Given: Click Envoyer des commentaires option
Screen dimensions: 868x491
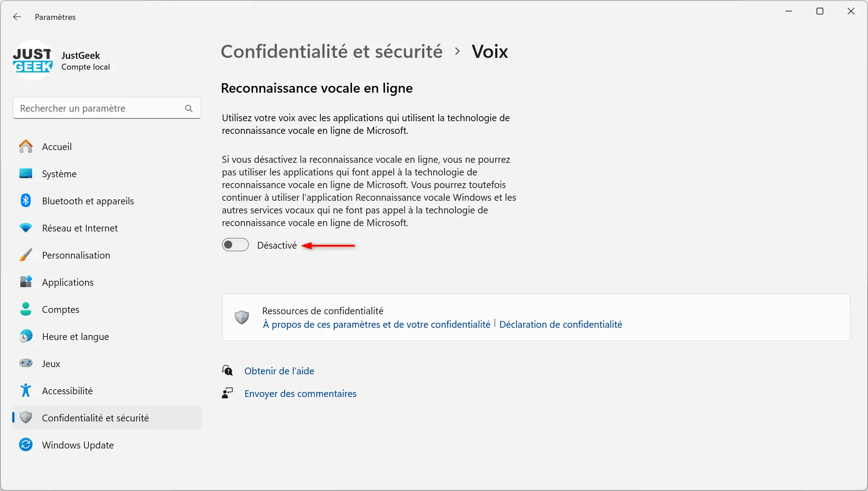Looking at the screenshot, I should click(x=300, y=393).
